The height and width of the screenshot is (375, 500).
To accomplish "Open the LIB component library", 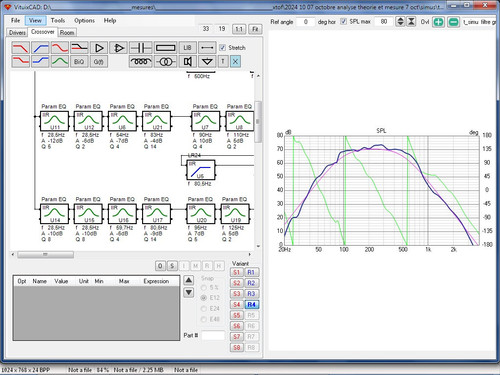I will (187, 48).
